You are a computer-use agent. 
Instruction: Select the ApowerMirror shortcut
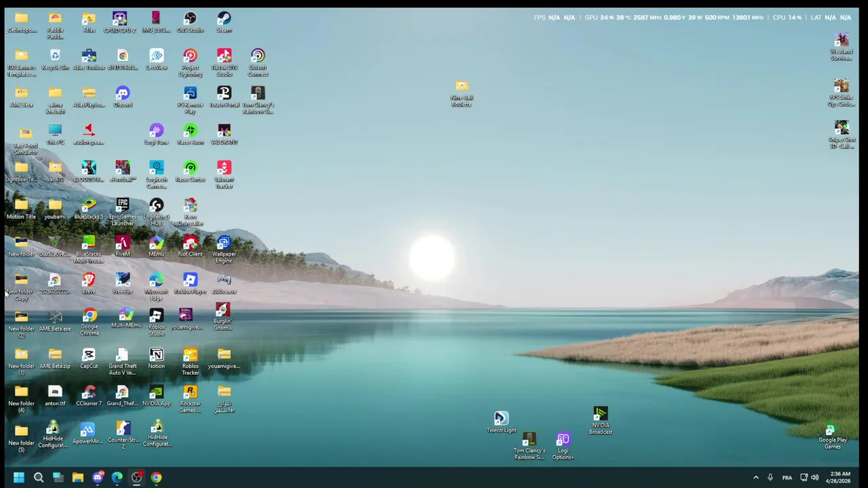coord(87,433)
